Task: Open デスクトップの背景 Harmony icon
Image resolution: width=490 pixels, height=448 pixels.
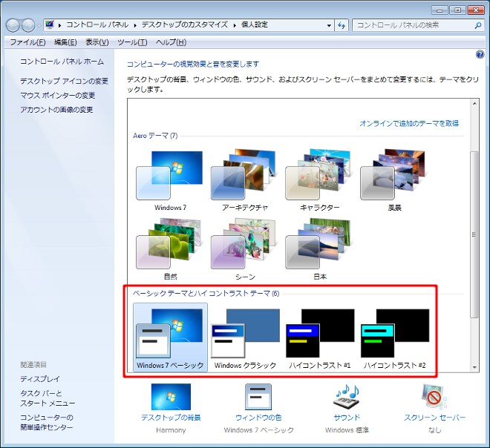Action: point(171,397)
